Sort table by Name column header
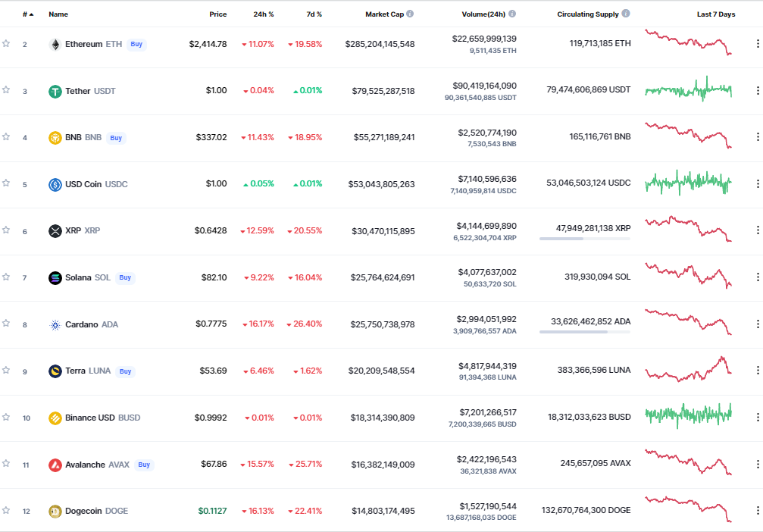Viewport: 763px width, 532px height. click(58, 14)
